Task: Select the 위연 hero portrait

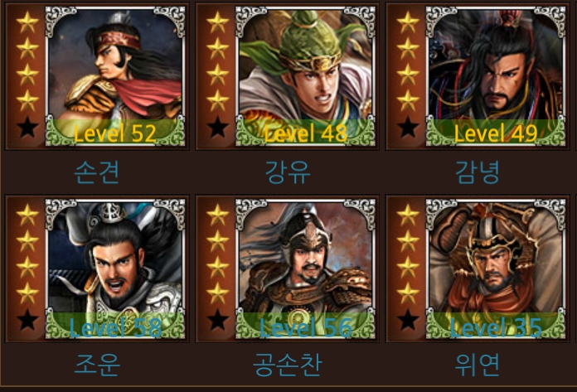Action: (496, 269)
